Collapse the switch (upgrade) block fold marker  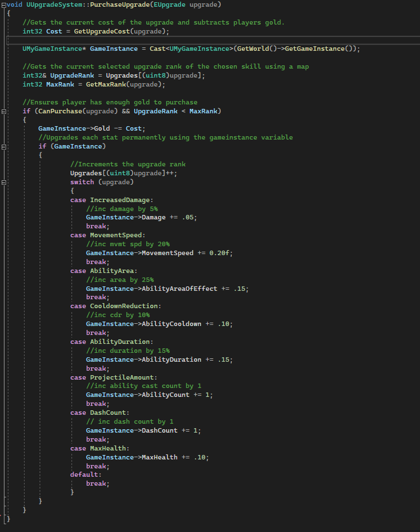click(x=3, y=183)
